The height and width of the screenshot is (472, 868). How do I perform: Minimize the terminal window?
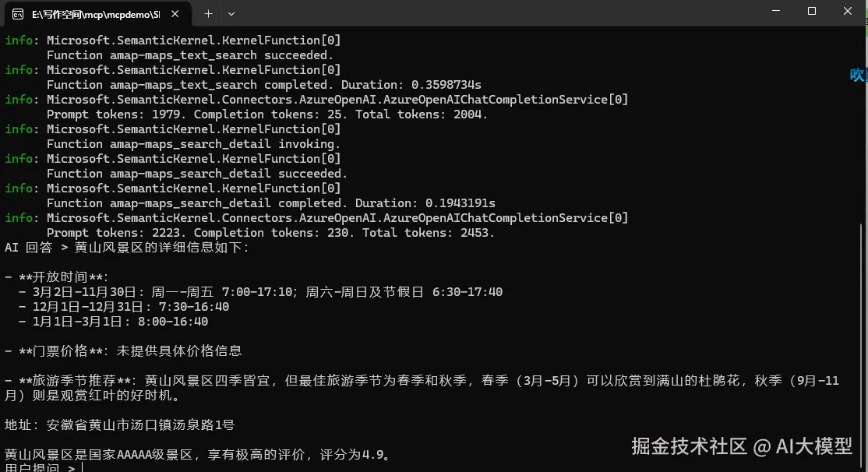coord(774,12)
